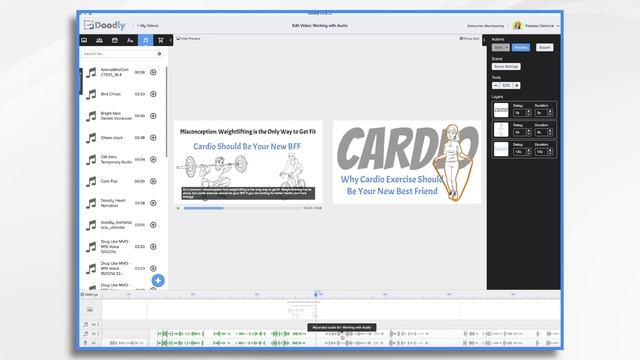Click the blue add sound plus button
Viewport: 640px width, 360px height.
pyautogui.click(x=158, y=280)
